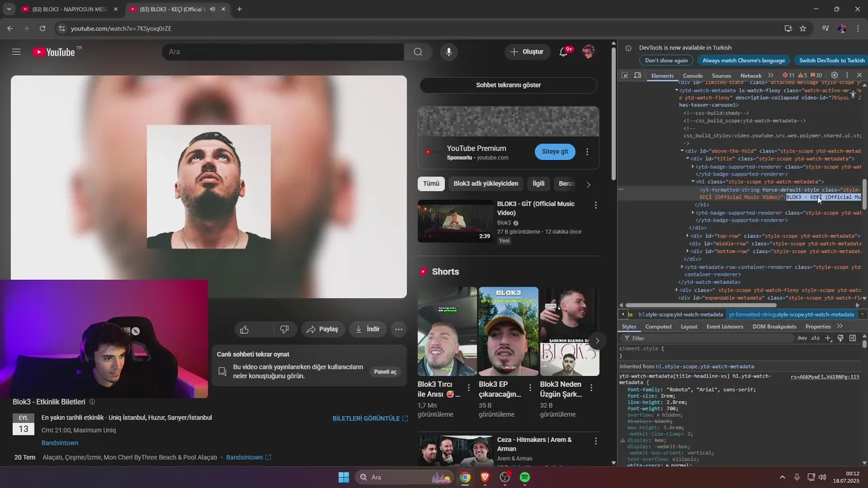868x488 pixels.
Task: Close the DevTools panel
Action: click(859, 75)
